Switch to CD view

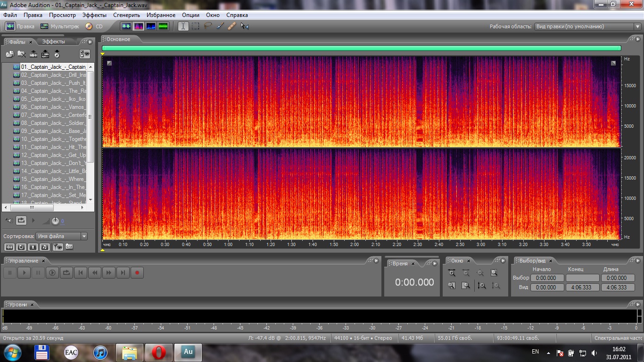coord(94,26)
